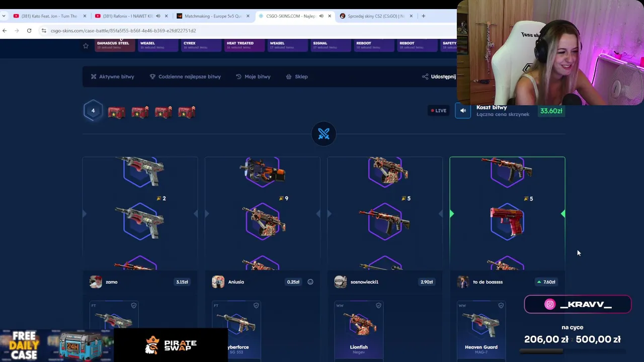Click the SAFETY drop card
The width and height of the screenshot is (644, 362).
coord(449,45)
